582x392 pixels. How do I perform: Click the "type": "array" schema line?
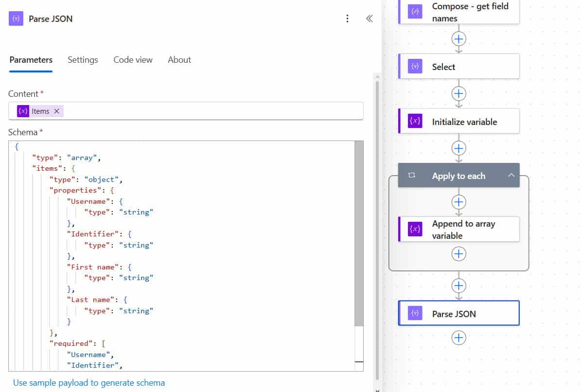(x=67, y=158)
